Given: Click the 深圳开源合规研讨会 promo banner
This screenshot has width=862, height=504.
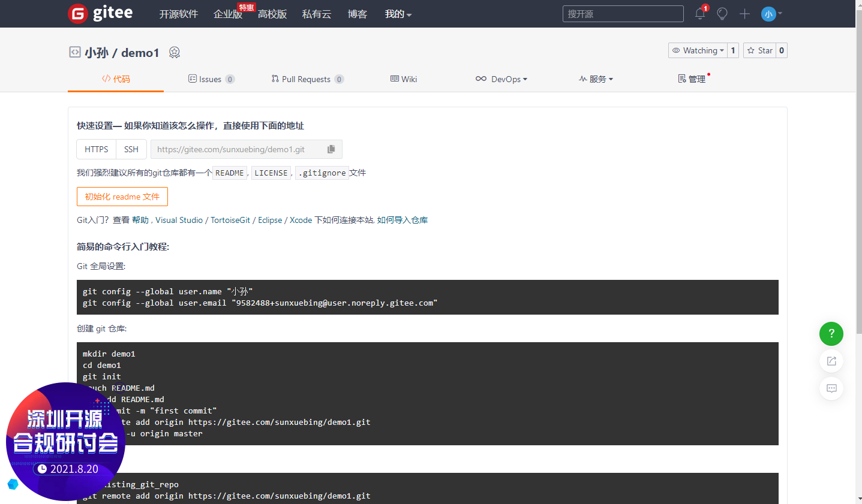Looking at the screenshot, I should point(65,442).
